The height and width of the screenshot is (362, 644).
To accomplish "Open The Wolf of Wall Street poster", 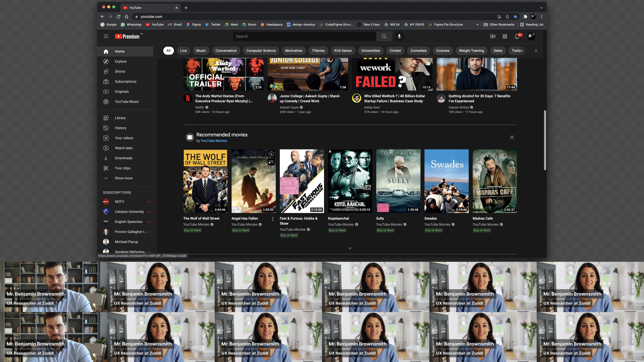I will pos(205,181).
